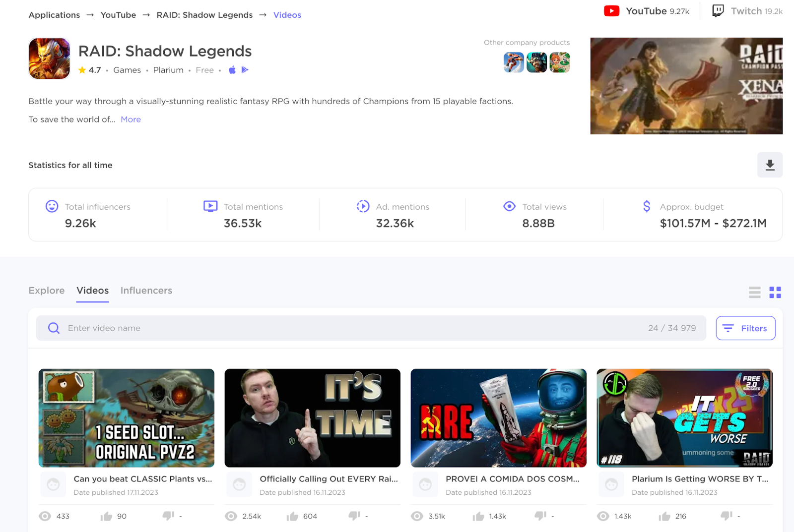Switch to the Influencers tab

(x=146, y=290)
